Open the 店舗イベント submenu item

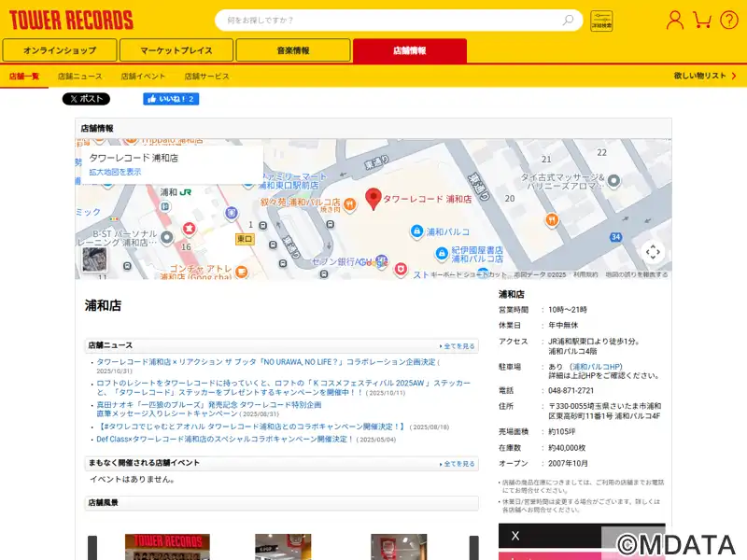coord(143,77)
